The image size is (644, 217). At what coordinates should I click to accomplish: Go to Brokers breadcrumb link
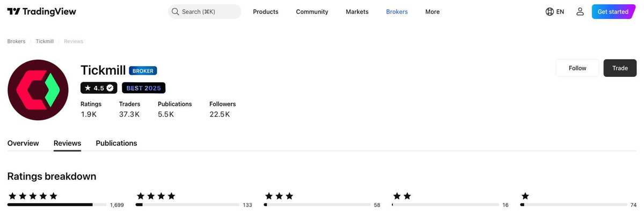tap(16, 41)
